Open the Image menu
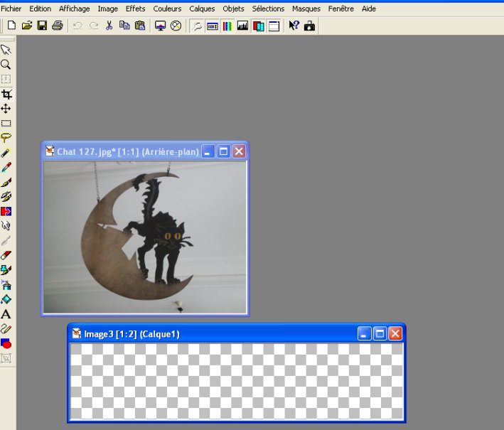The height and width of the screenshot is (430, 504). (x=107, y=9)
